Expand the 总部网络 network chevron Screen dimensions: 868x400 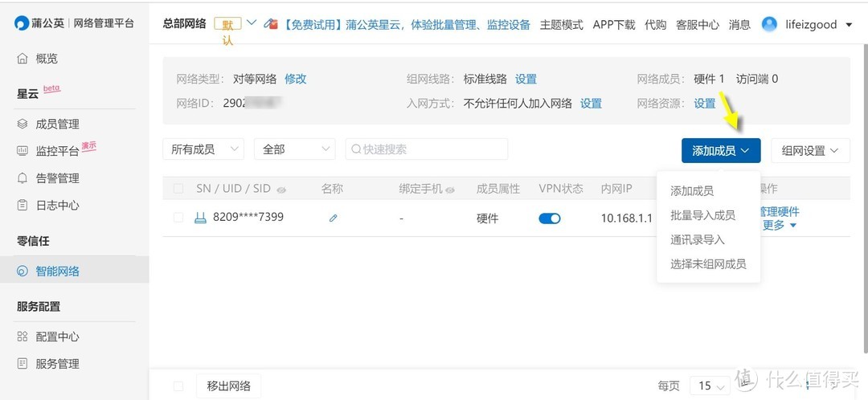252,23
